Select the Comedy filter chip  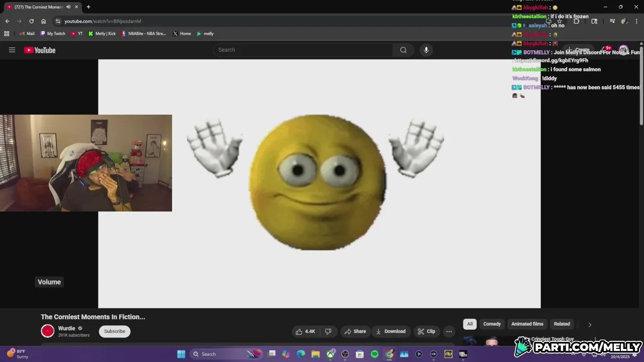492,324
